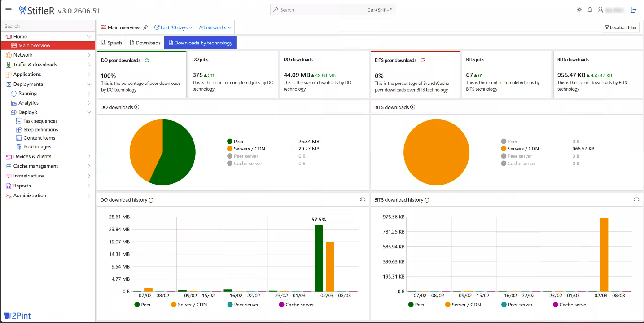Open the notifications bell

590,9
